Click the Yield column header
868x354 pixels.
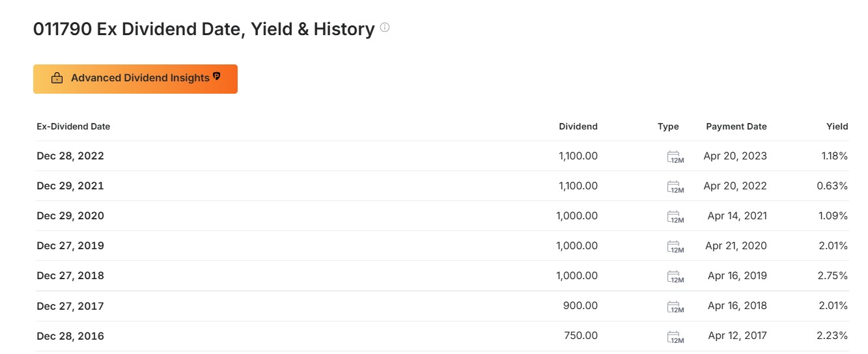(837, 126)
